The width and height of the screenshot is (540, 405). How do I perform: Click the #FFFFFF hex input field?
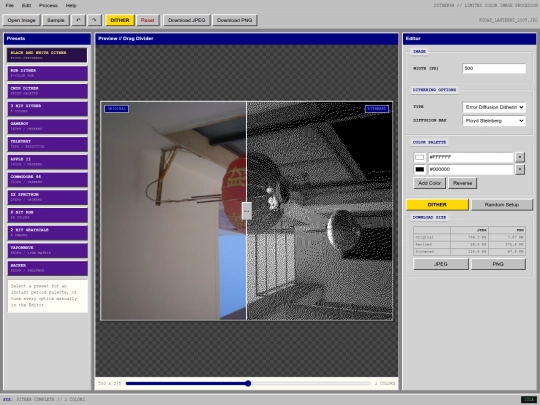pos(470,157)
